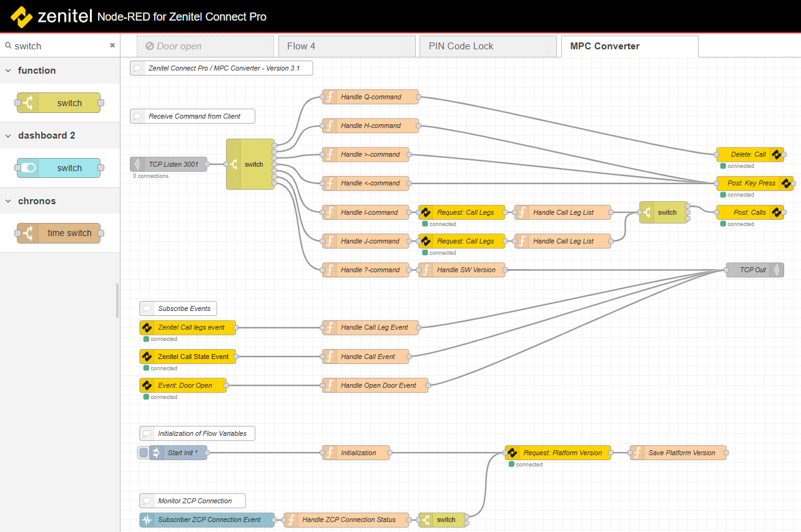Click the TCP Out node icon
The width and height of the screenshot is (801, 532).
point(777,270)
